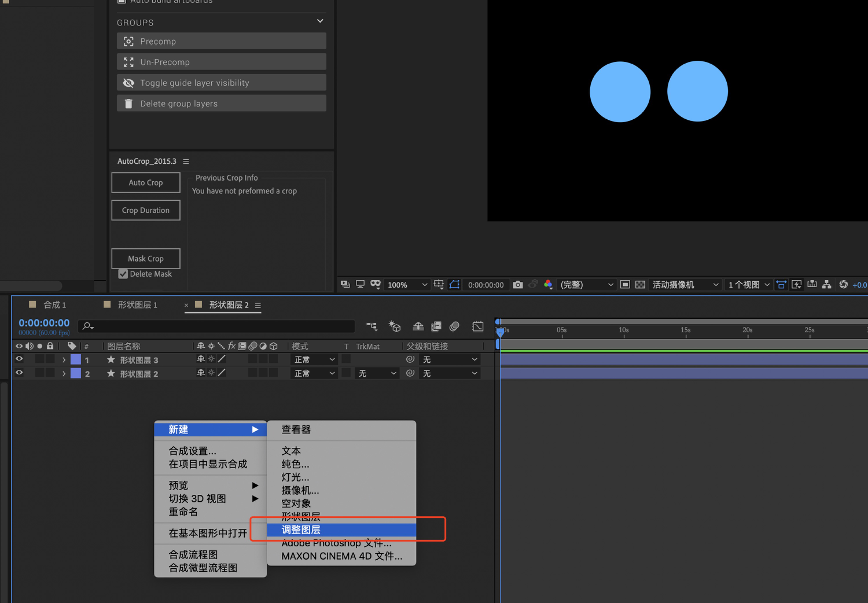This screenshot has width=868, height=603.
Task: Toggle guide layer visibility button
Action: pyautogui.click(x=222, y=83)
